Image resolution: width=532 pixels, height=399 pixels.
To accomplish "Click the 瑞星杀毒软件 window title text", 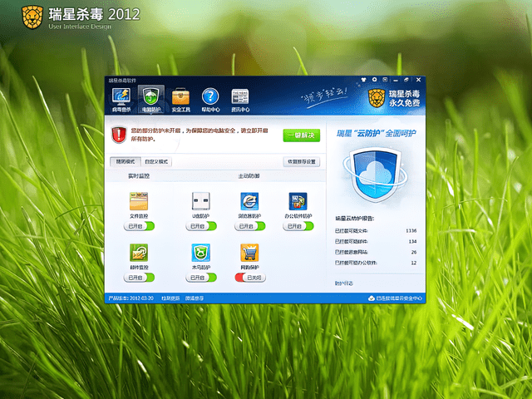I will (122, 81).
